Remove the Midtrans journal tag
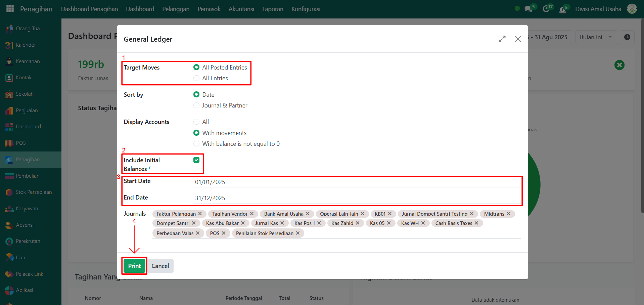The image size is (644, 305). coord(509,214)
